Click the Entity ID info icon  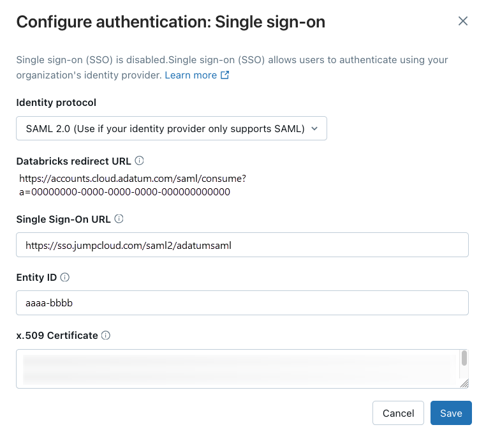click(64, 277)
